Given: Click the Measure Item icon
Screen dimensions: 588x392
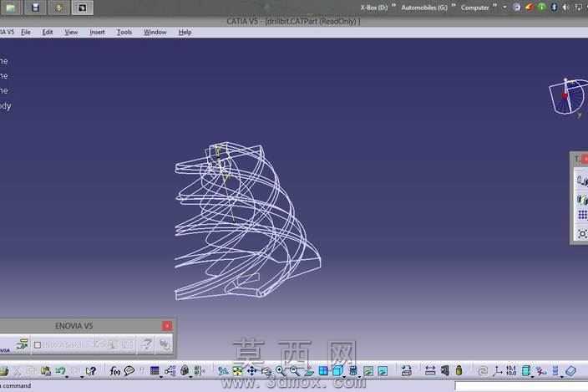Looking at the screenshot, I should (x=444, y=371).
